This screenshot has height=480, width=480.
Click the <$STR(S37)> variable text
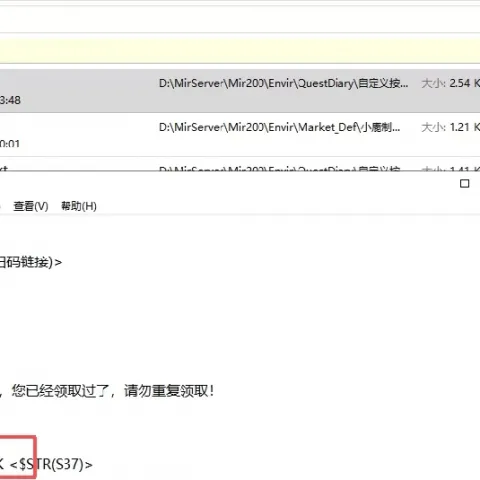tap(51, 464)
